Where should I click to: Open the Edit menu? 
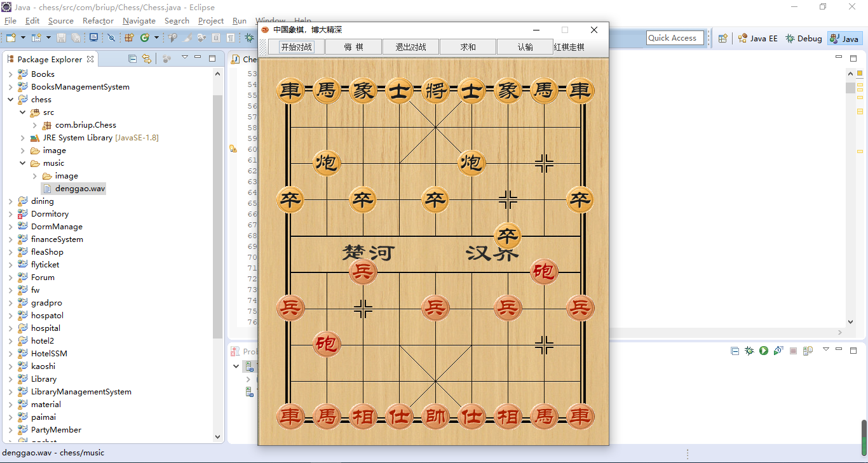pos(32,21)
